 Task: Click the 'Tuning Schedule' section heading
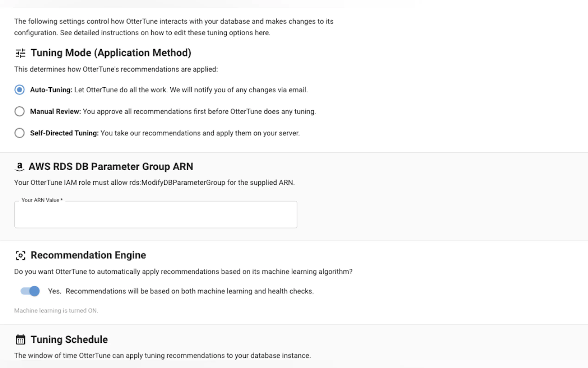(x=69, y=339)
